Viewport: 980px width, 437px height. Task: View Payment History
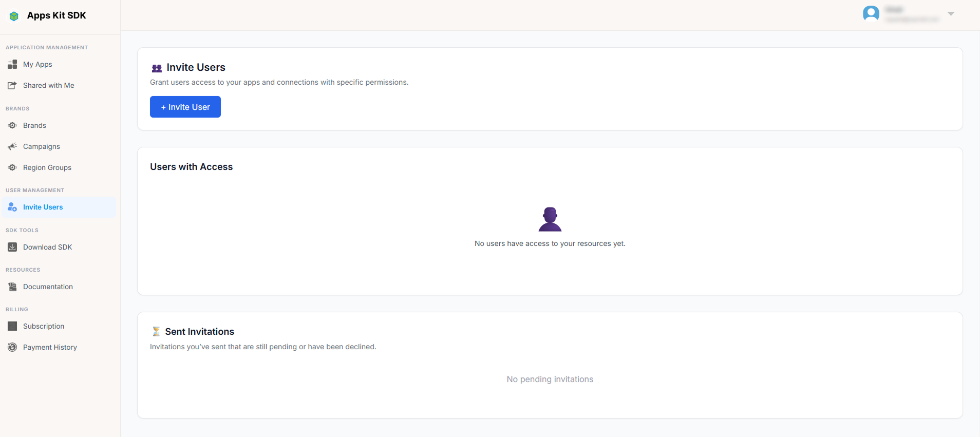pos(59,347)
